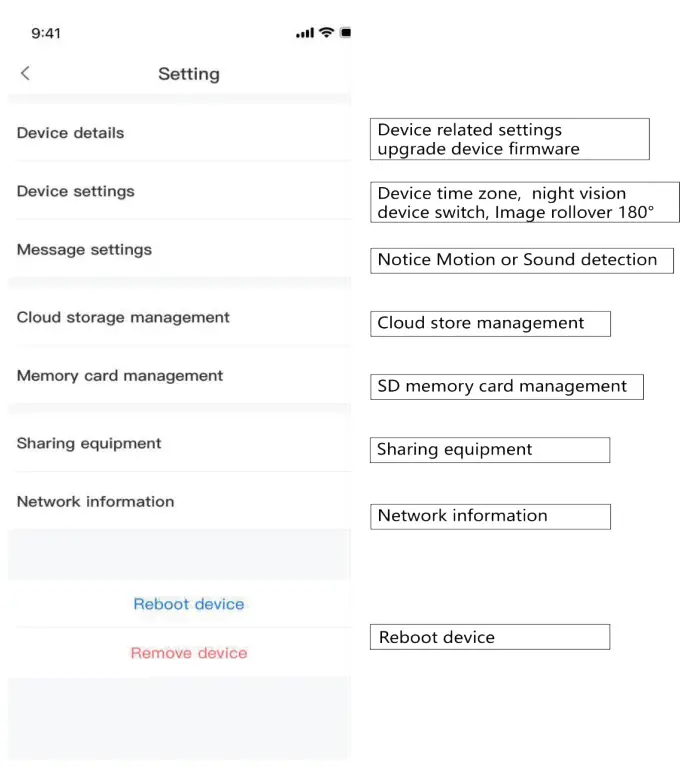Image resolution: width=692 pixels, height=767 pixels.
Task: Click the battery status icon
Action: coord(345,33)
